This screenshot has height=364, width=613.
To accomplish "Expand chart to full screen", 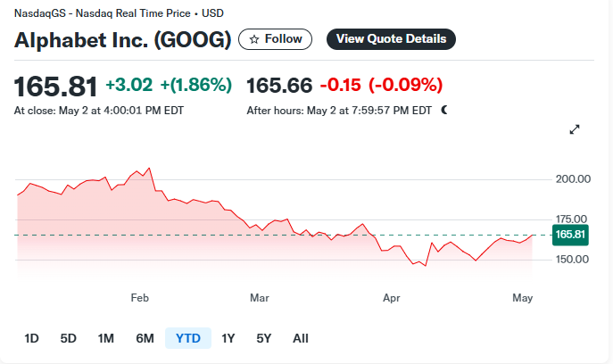I will 575,129.
